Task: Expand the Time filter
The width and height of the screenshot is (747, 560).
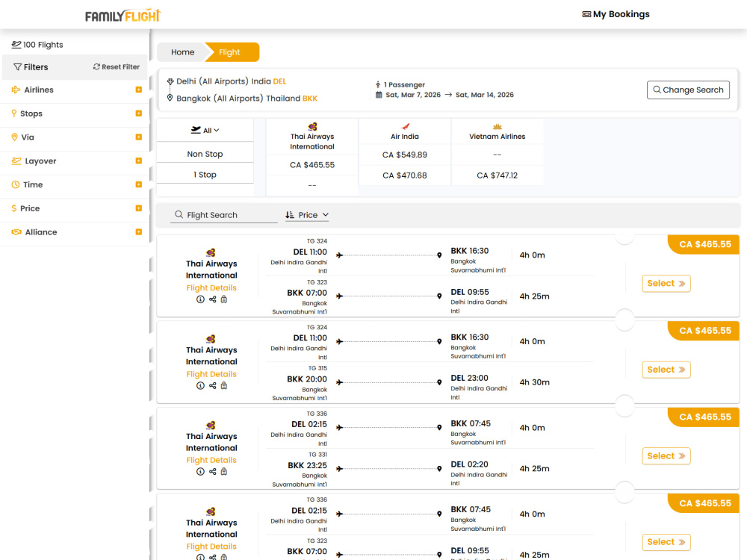Action: [x=139, y=184]
